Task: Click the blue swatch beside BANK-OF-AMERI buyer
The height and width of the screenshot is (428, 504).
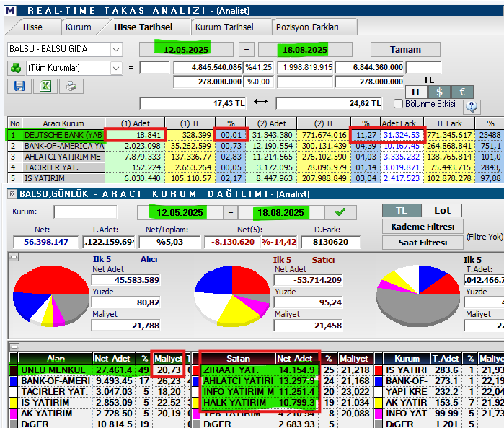Action: point(14,381)
